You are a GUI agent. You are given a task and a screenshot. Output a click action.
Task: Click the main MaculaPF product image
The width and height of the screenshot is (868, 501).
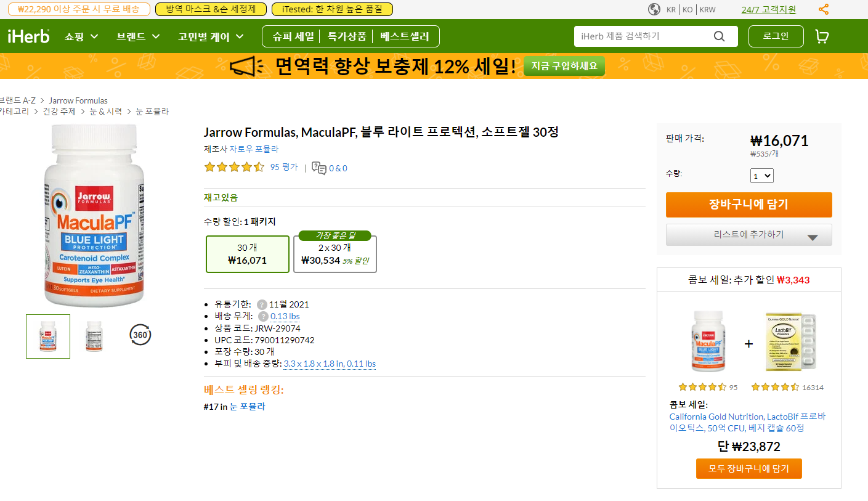(x=94, y=216)
